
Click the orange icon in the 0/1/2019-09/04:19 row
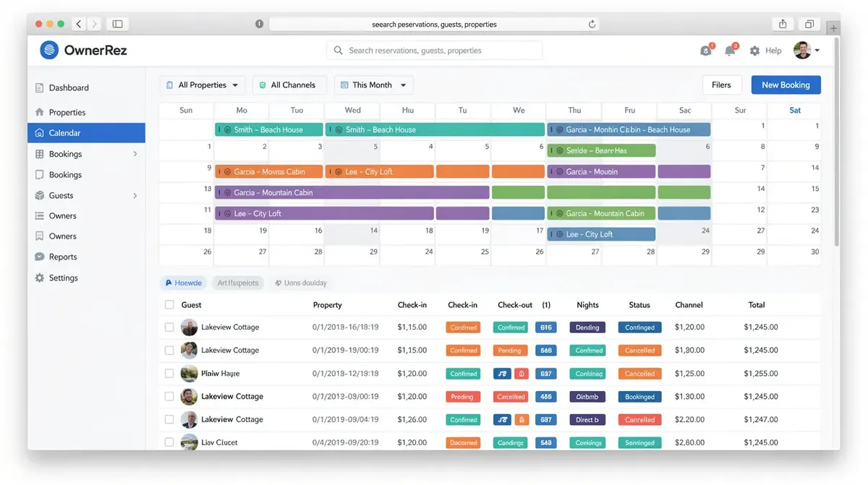click(521, 419)
